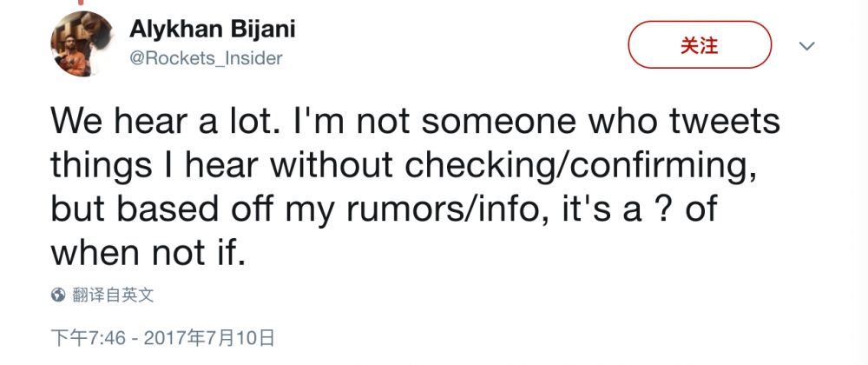Expand the tweet options chevron menu

pos(806,46)
